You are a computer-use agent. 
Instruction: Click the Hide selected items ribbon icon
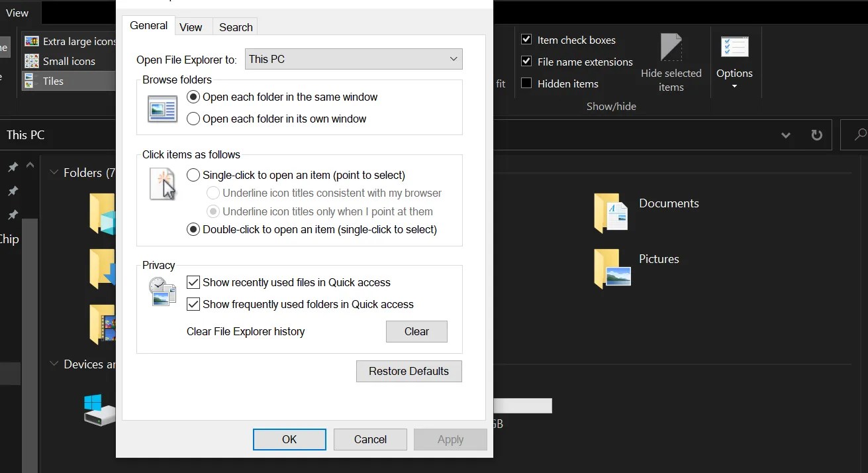pyautogui.click(x=671, y=60)
